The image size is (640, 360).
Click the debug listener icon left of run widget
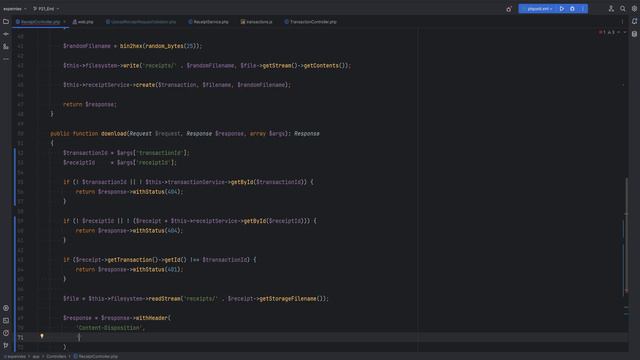coord(509,9)
